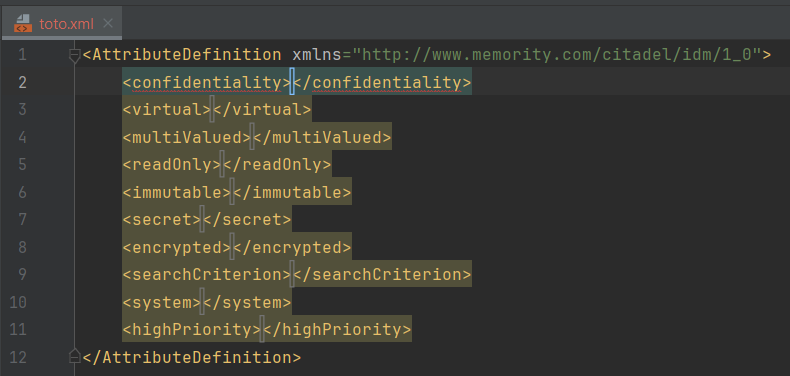Place cursor between encrypted tags

232,247
